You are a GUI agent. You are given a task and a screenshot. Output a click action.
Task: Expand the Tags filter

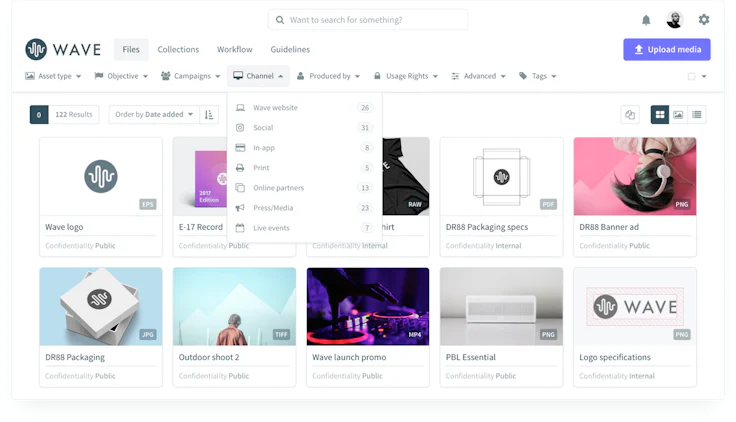(538, 76)
